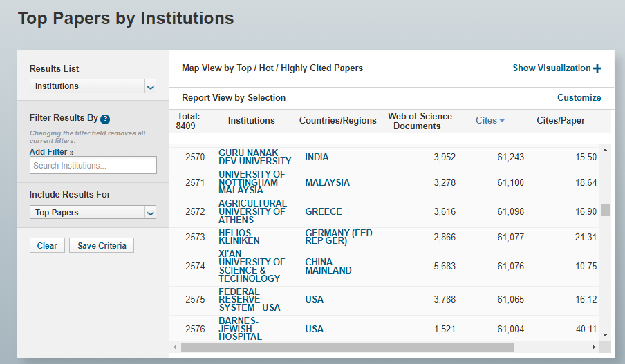Open University of Nottingham Malaysia link
Screen dimensions: 625x364
pyautogui.click(x=252, y=182)
